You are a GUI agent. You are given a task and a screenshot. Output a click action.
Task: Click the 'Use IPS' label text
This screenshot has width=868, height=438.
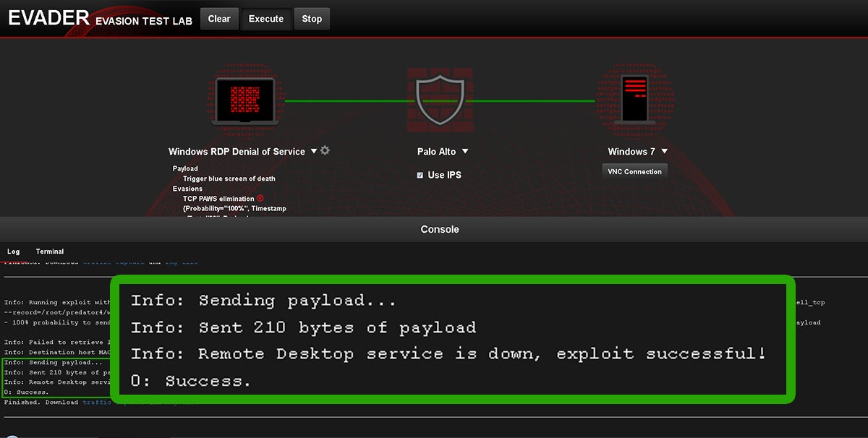point(444,175)
